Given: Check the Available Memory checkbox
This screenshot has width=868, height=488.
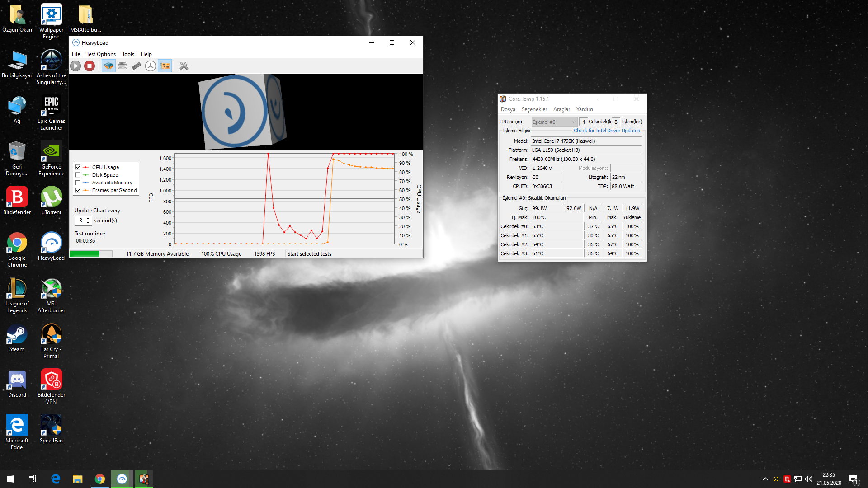Looking at the screenshot, I should (78, 183).
